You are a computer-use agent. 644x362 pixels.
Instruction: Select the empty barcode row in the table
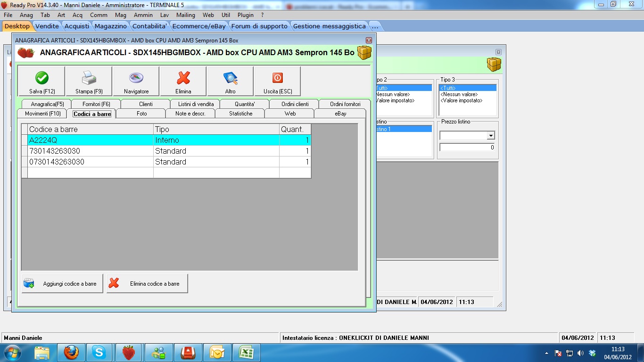(x=166, y=173)
